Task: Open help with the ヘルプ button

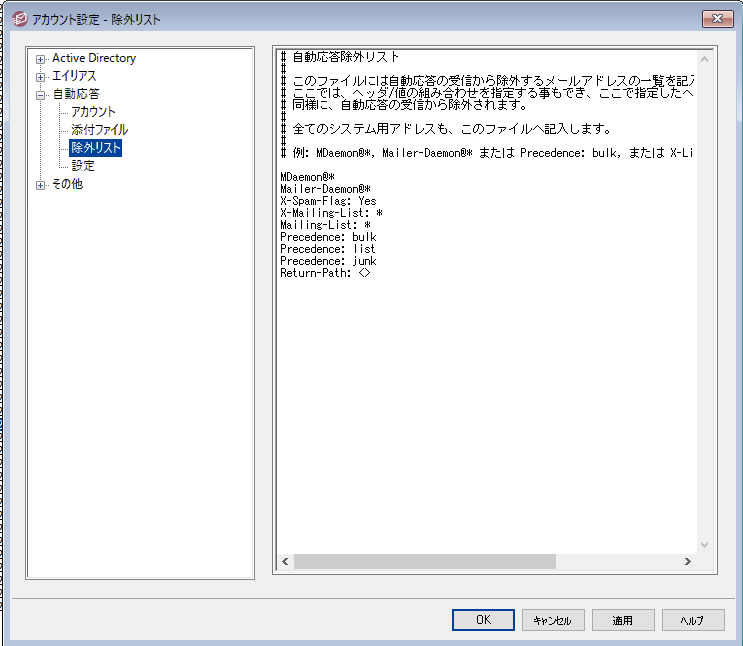Action: [693, 620]
